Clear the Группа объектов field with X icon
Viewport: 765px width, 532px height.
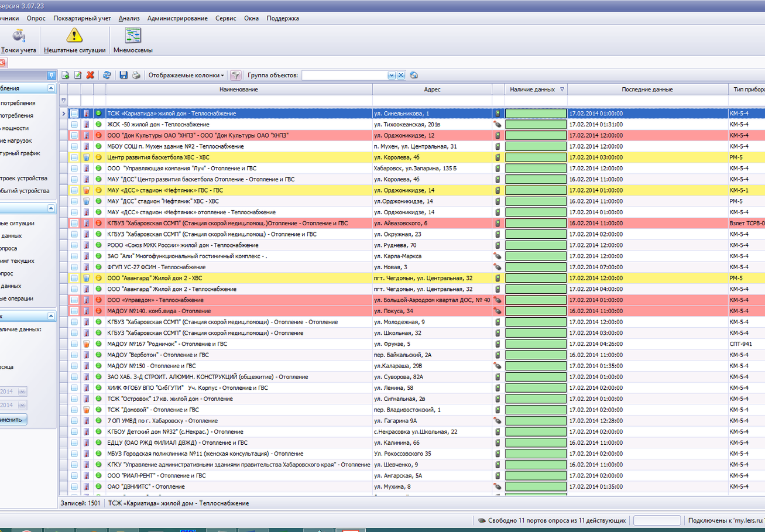pos(401,75)
